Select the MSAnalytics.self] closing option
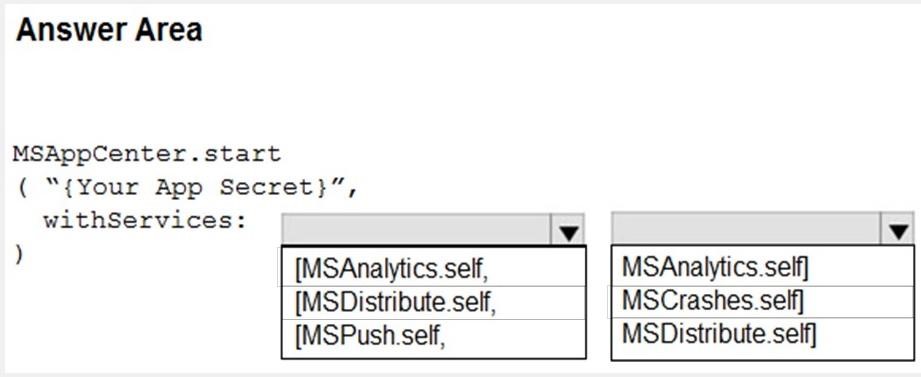Screen dimensions: 921x377 point(762,268)
